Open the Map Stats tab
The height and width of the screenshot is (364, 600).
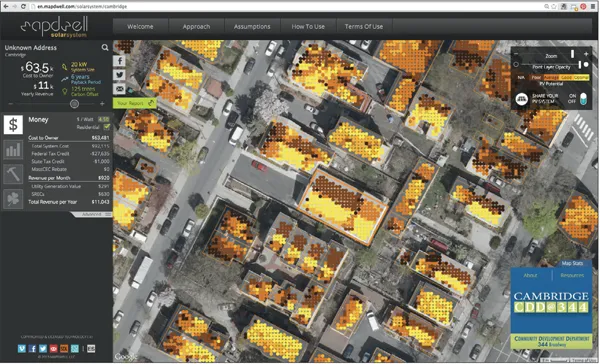pyautogui.click(x=572, y=263)
